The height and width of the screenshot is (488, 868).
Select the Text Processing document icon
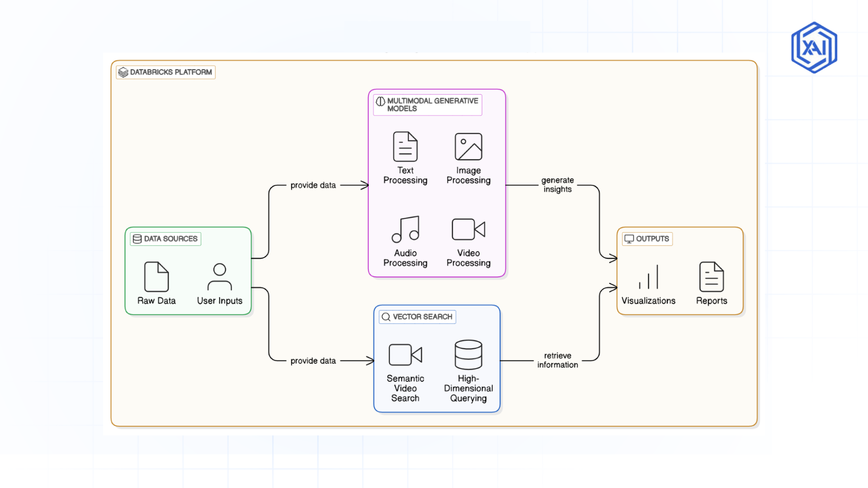405,145
